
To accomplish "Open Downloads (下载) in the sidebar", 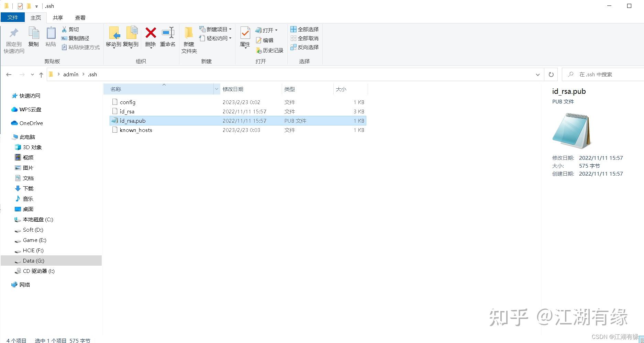I will click(24, 188).
